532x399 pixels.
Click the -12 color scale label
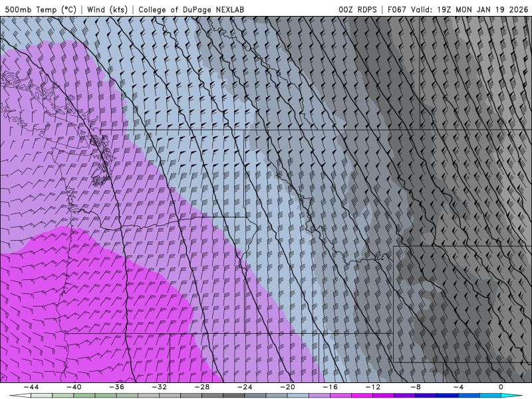pyautogui.click(x=373, y=387)
